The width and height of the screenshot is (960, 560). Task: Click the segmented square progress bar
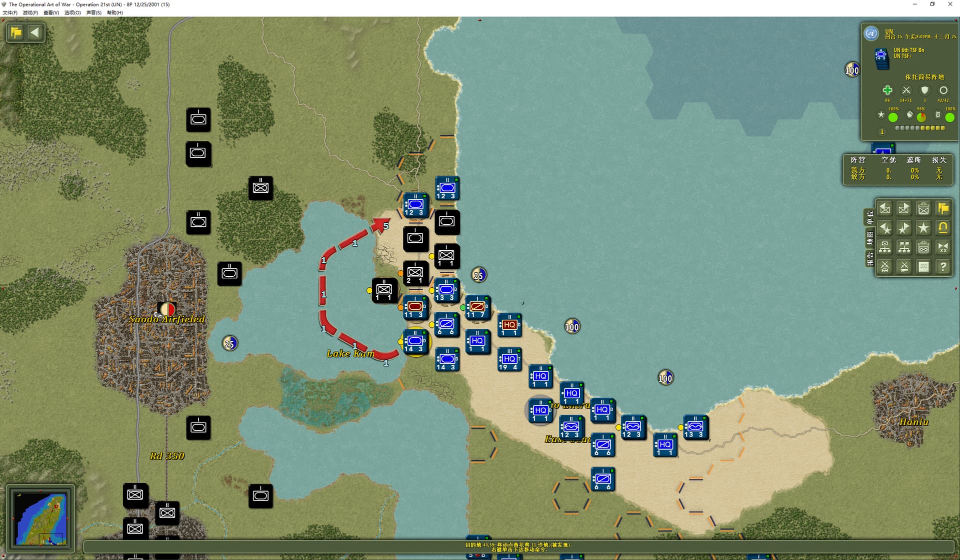pos(920,128)
